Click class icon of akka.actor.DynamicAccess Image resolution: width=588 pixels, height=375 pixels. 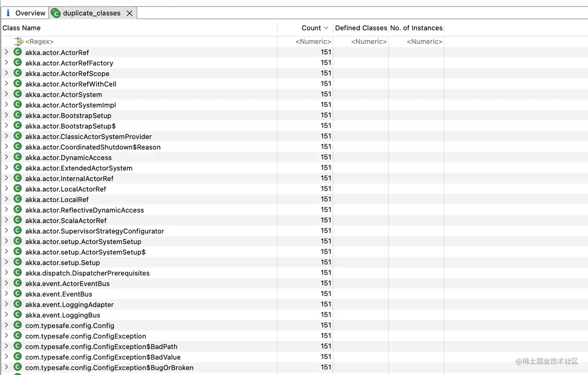17,157
